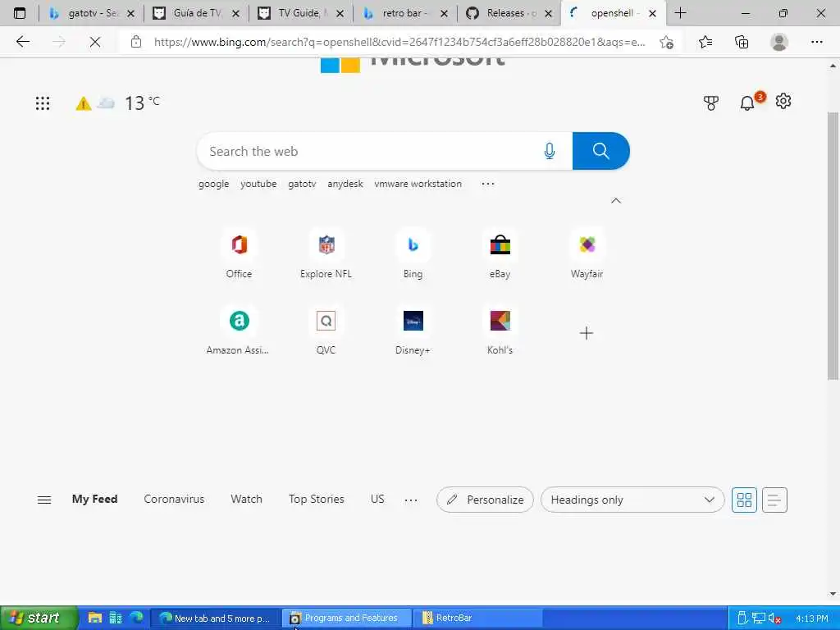
Task: Search suggestion google
Action: (x=214, y=184)
